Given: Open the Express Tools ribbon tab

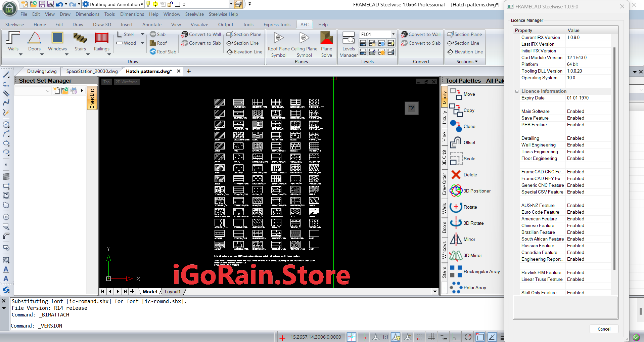Looking at the screenshot, I should [x=277, y=25].
